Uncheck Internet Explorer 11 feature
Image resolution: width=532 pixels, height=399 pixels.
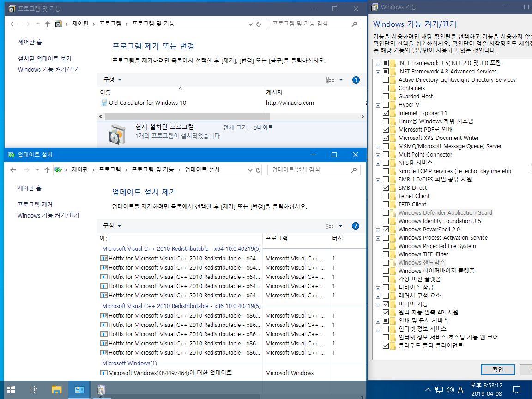(x=386, y=113)
